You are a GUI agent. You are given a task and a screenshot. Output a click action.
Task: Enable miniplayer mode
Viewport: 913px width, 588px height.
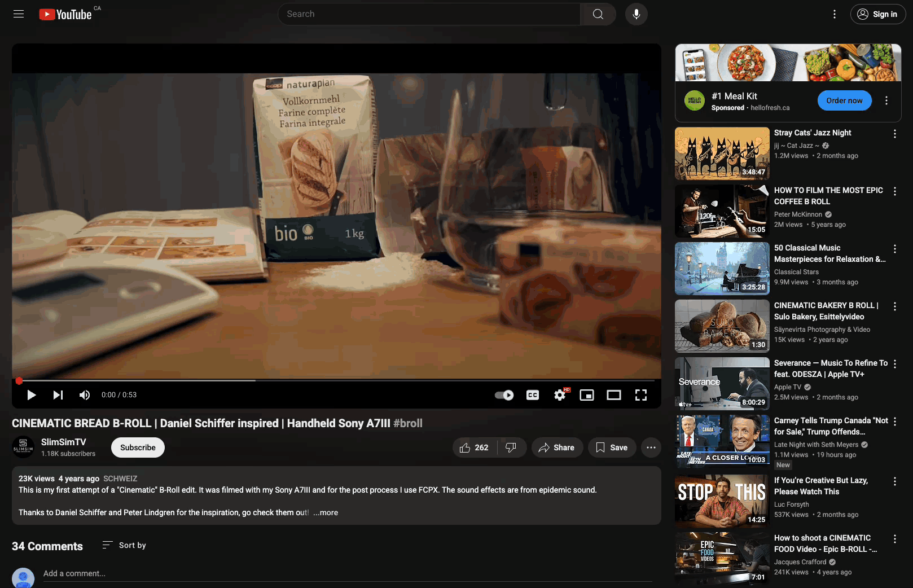coord(587,395)
